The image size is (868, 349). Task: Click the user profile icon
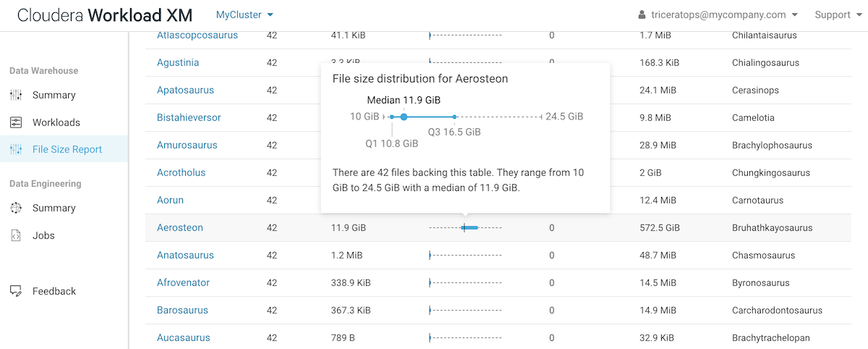(642, 15)
